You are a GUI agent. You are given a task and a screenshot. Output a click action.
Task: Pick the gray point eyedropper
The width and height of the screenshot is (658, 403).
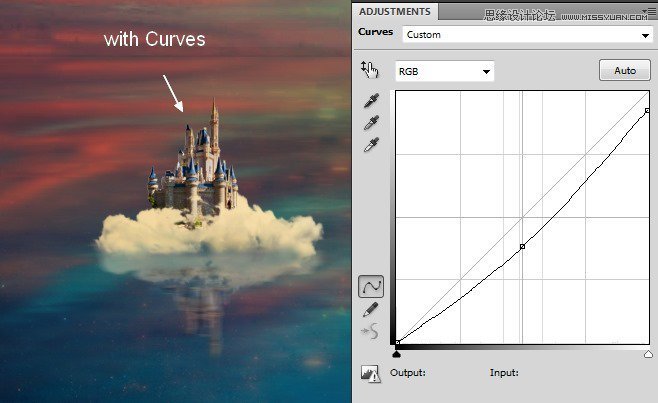(x=371, y=122)
